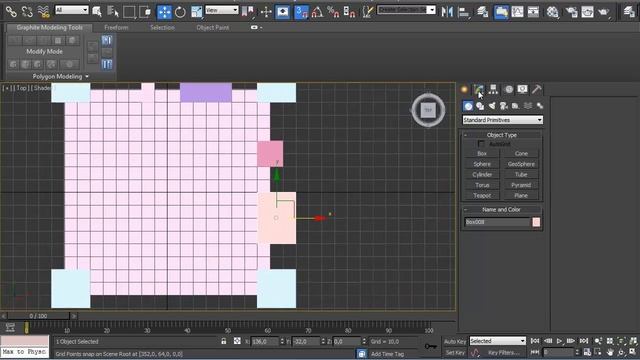Open Create Selection Set dropdown
The width and height of the screenshot is (640, 360).
click(406, 10)
